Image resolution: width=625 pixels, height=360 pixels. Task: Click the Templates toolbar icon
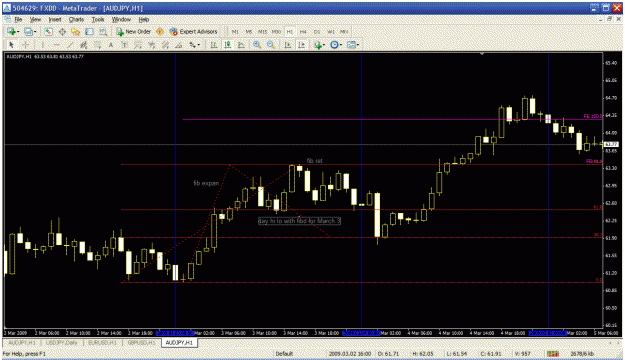tap(351, 45)
